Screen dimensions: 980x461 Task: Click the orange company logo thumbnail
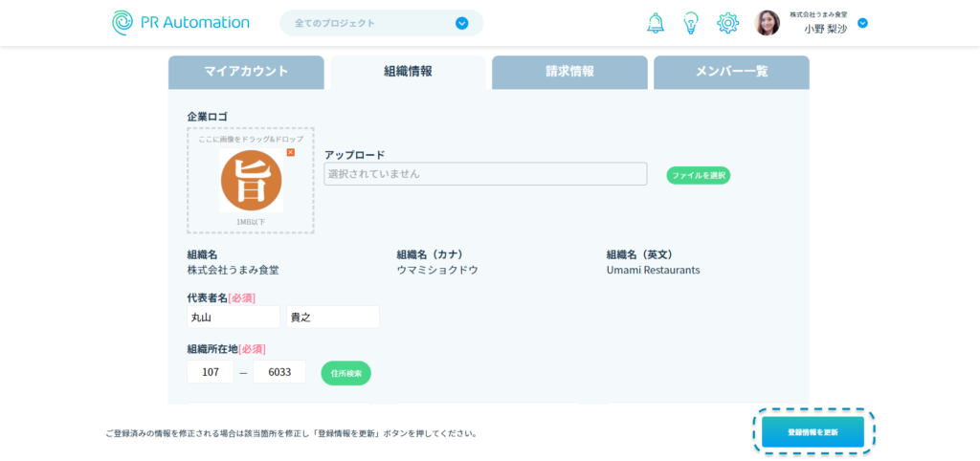[251, 181]
